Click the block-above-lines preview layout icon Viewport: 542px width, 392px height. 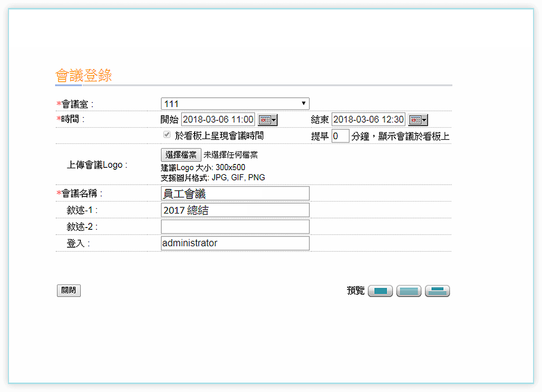tap(437, 291)
